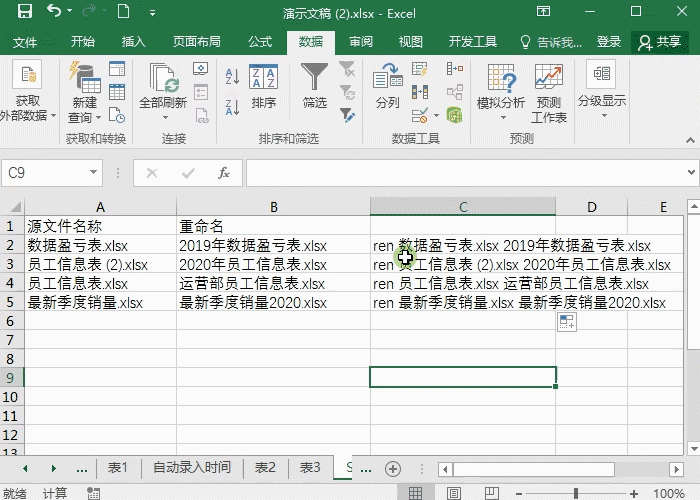
Task: Switch to the 页面布局 ribbon tab
Action: point(197,42)
